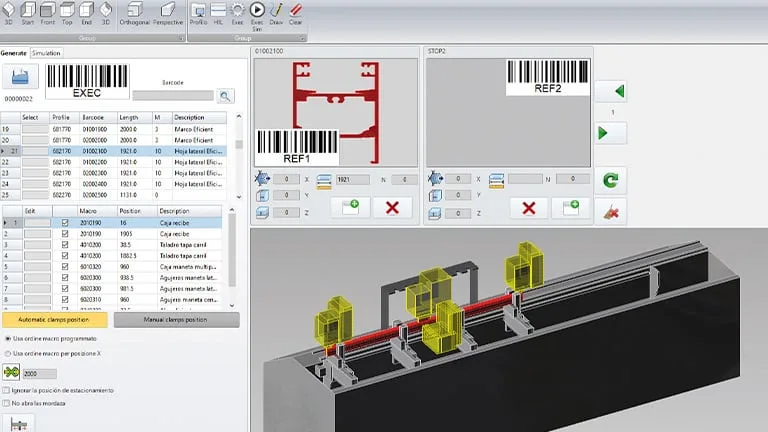This screenshot has width=768, height=432.
Task: Click the Y offset icon in 01002100 panel
Action: pyautogui.click(x=262, y=195)
